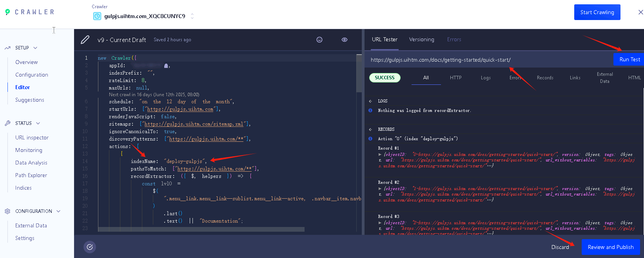Click the schedule line text in editor

tap(171, 102)
